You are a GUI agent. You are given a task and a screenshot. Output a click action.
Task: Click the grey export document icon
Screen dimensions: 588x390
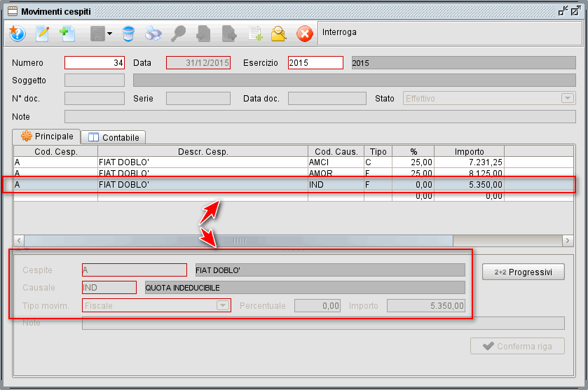coord(228,34)
